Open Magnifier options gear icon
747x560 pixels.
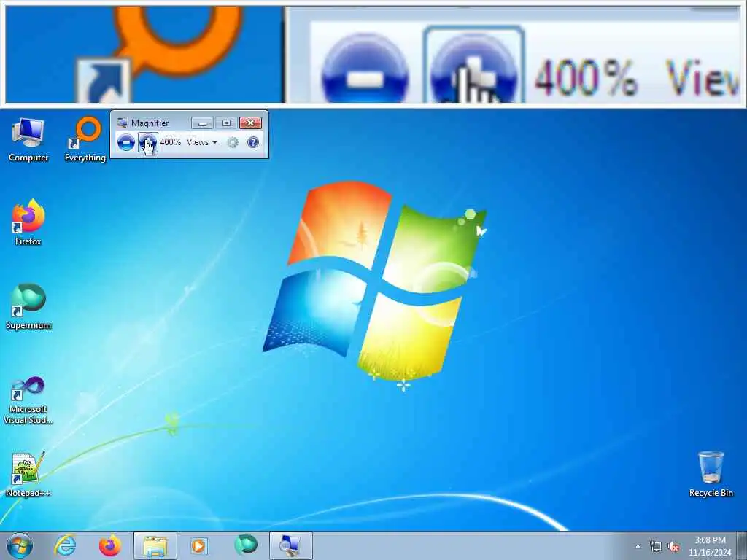233,142
